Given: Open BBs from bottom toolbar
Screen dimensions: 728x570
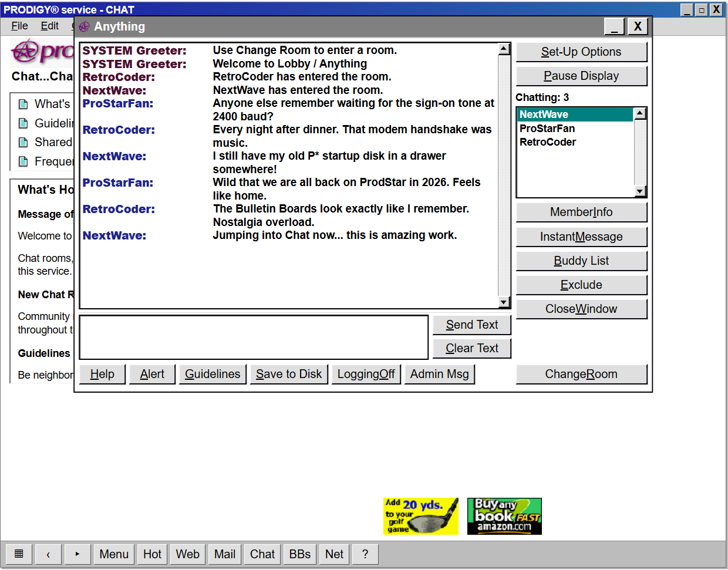Looking at the screenshot, I should pyautogui.click(x=300, y=554).
